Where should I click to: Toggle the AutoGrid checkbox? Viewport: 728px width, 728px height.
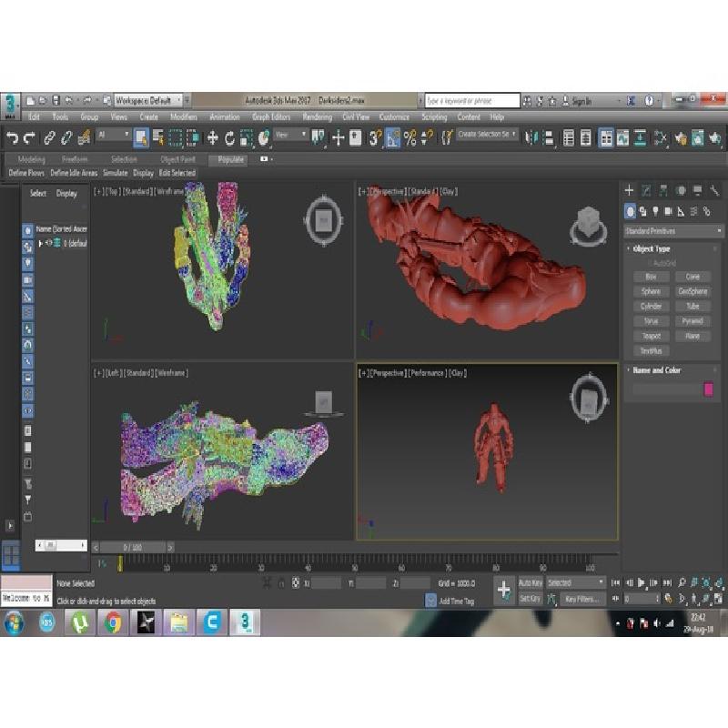tap(650, 263)
